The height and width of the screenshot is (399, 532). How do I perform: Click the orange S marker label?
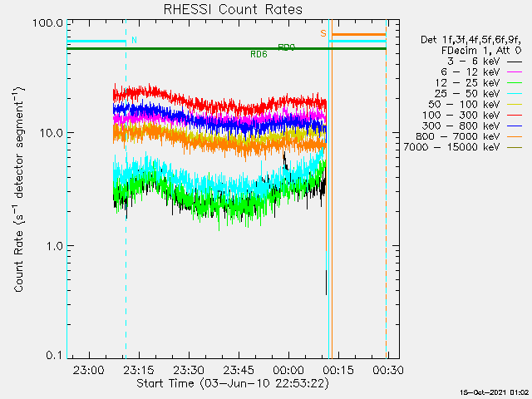[323, 33]
